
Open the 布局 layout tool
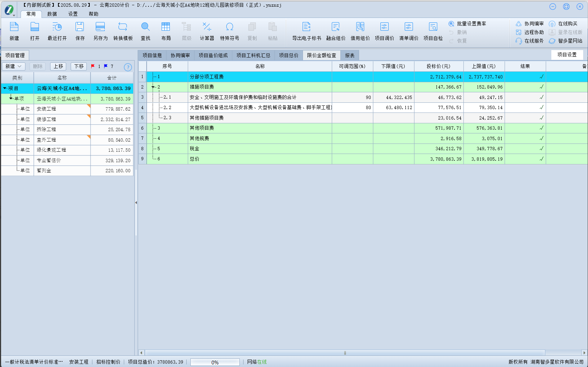[166, 27]
